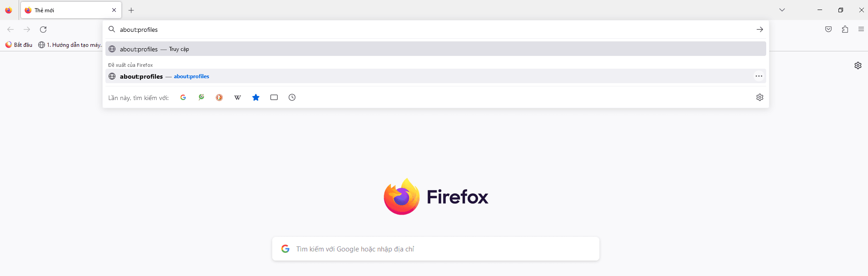Search bookmarks with the blue star icon
The image size is (868, 276).
point(256,97)
